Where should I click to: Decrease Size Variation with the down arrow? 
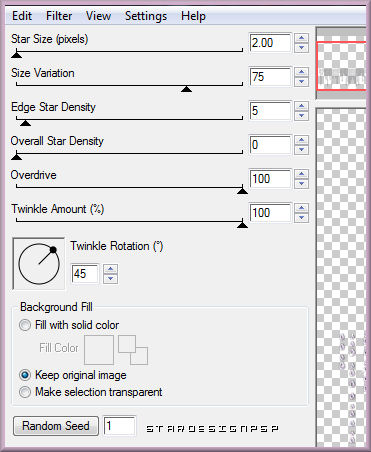point(301,82)
